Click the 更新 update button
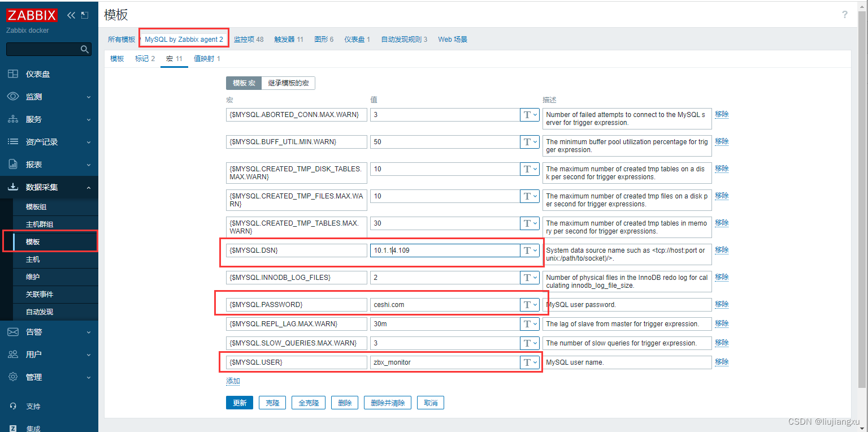Image resolution: width=868 pixels, height=432 pixels. (x=240, y=402)
